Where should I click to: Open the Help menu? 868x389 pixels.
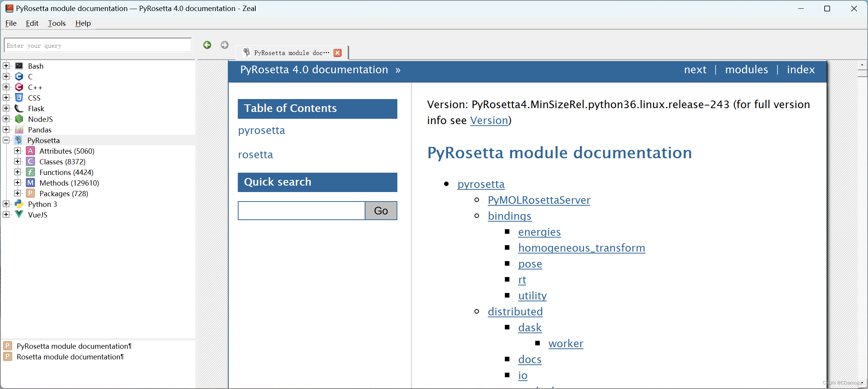pos(83,23)
